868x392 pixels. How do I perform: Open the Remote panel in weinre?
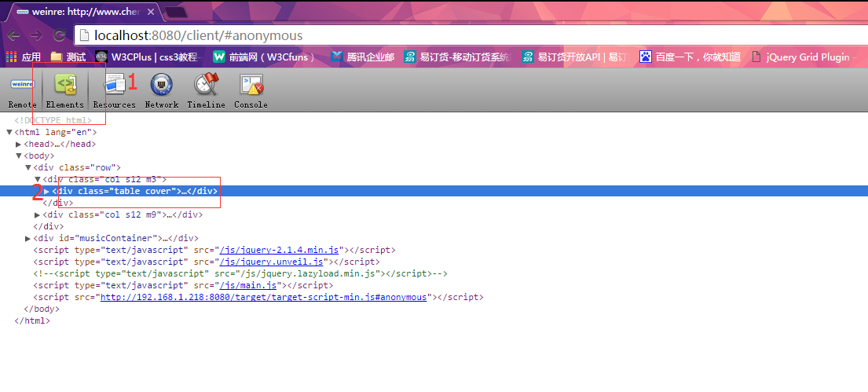click(x=22, y=90)
